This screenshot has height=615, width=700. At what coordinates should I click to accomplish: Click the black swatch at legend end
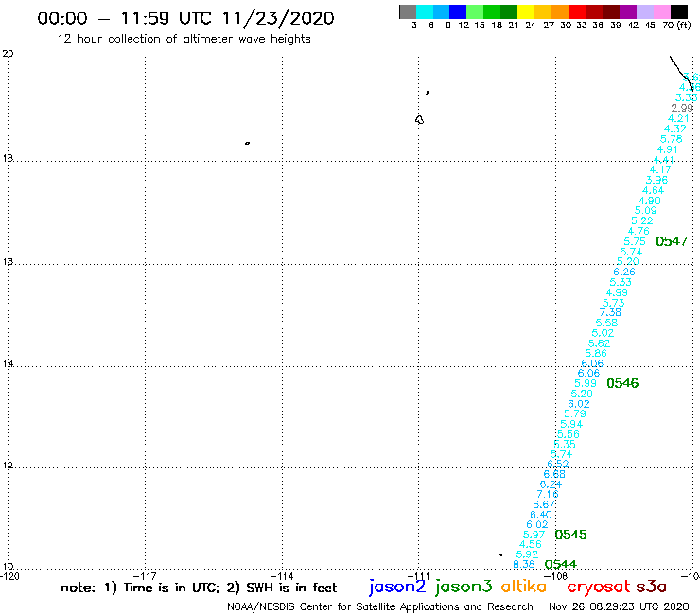[x=678, y=11]
